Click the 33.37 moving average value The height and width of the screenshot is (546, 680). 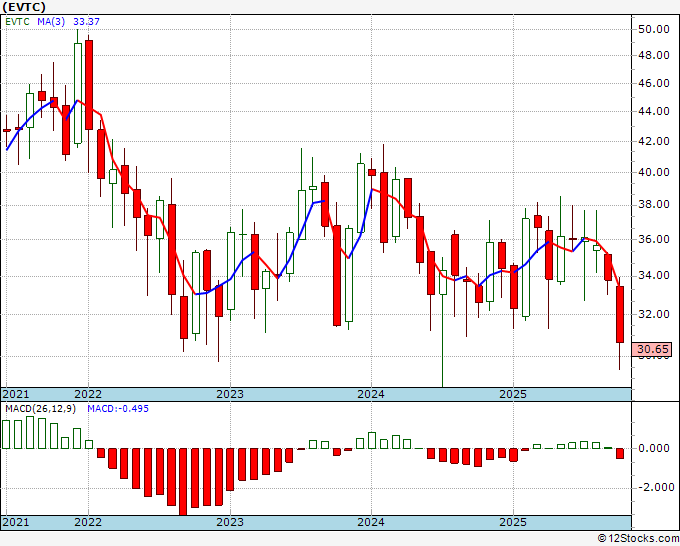(86, 21)
